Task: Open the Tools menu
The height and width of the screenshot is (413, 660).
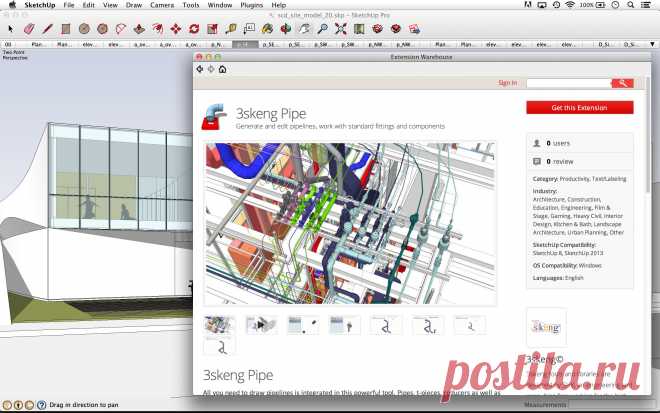Action: pos(191,5)
